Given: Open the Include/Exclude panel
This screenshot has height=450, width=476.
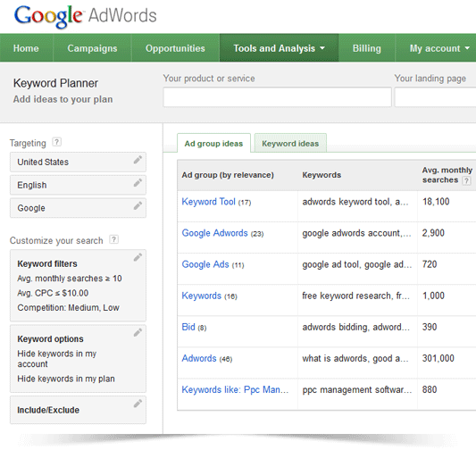Looking at the screenshot, I should [x=78, y=410].
